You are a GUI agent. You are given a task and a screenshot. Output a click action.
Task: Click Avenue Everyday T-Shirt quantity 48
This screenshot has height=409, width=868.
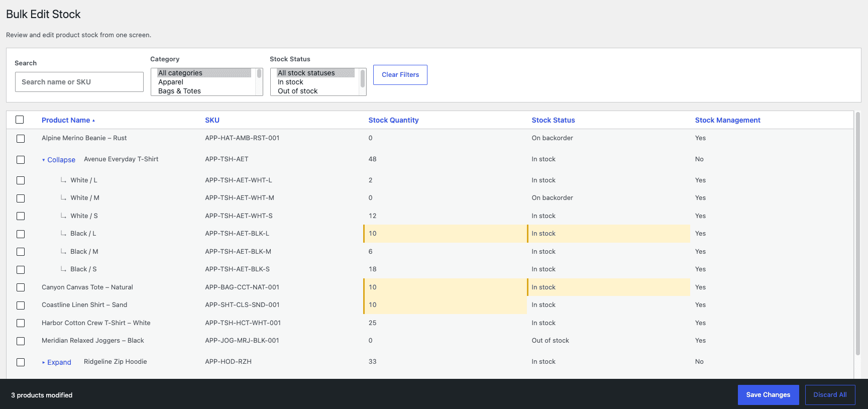point(372,159)
